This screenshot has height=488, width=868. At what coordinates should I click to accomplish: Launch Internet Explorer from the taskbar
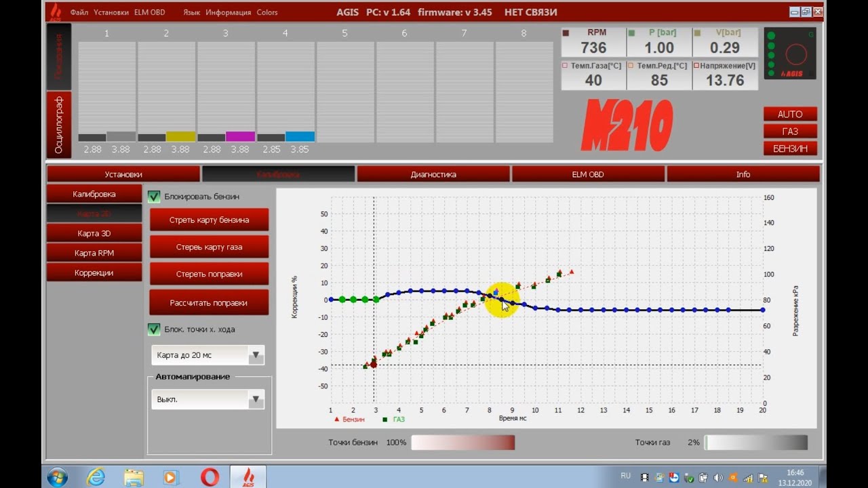click(96, 477)
